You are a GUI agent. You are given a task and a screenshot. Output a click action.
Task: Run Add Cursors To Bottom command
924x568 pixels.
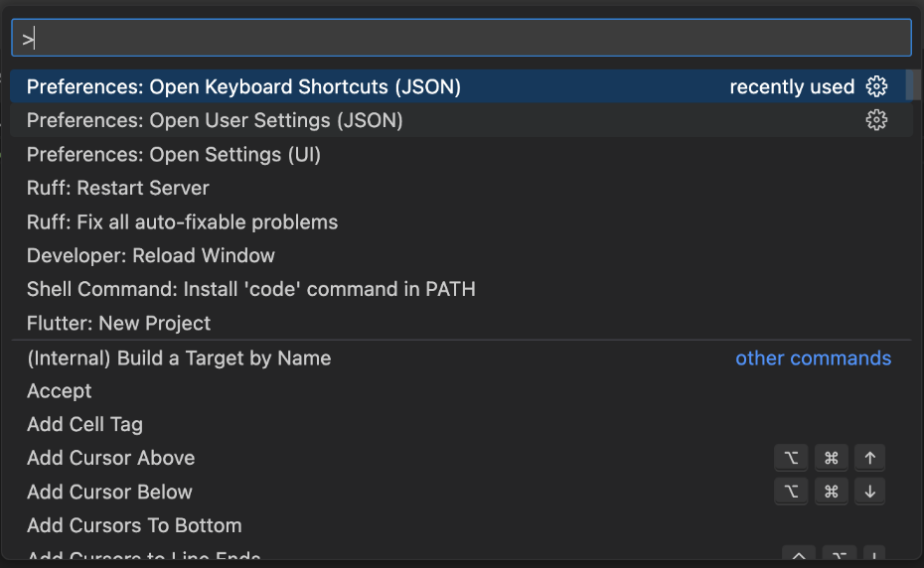(x=134, y=525)
